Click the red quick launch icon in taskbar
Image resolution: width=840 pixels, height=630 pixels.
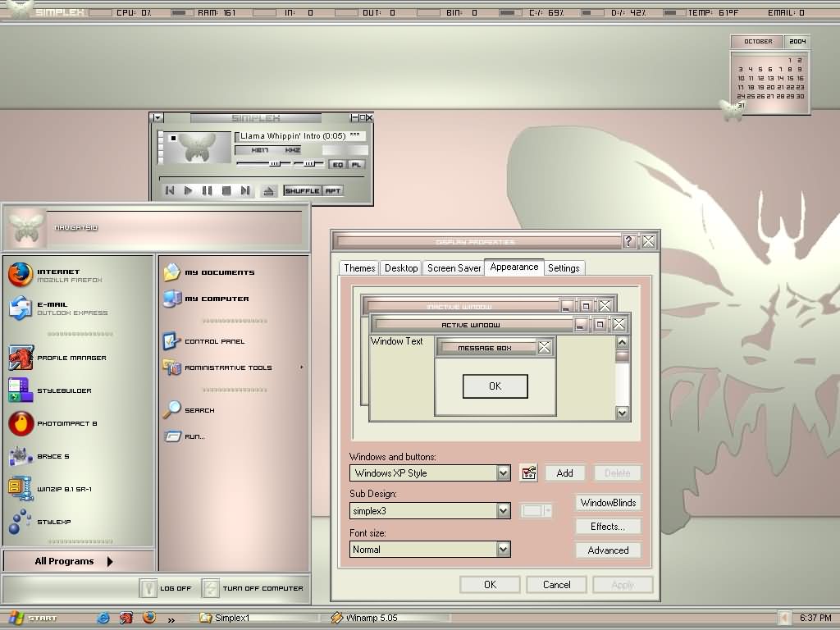click(126, 618)
